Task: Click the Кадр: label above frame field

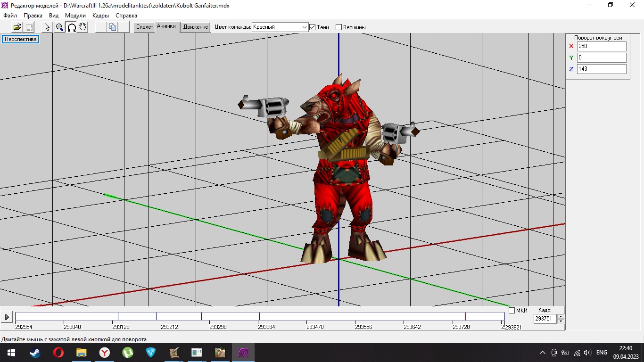Action: (545, 310)
